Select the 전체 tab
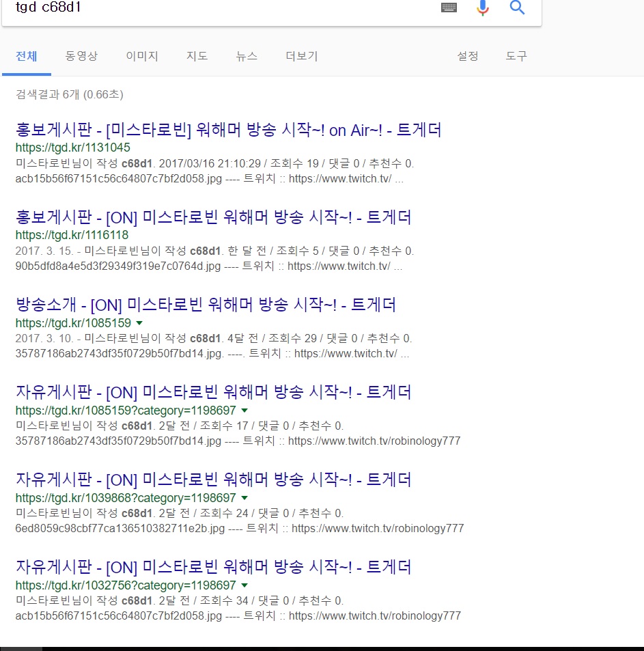 coord(27,56)
